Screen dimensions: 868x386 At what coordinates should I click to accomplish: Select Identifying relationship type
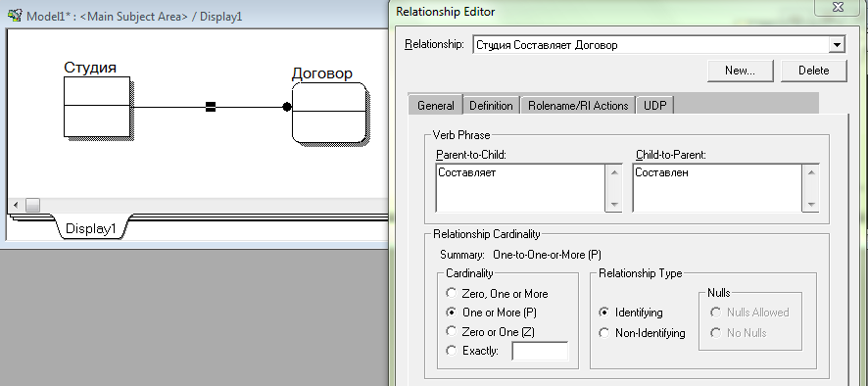pyautogui.click(x=605, y=313)
